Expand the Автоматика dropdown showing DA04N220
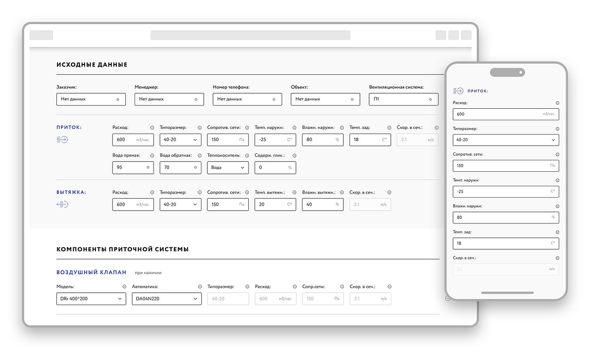 click(x=166, y=299)
